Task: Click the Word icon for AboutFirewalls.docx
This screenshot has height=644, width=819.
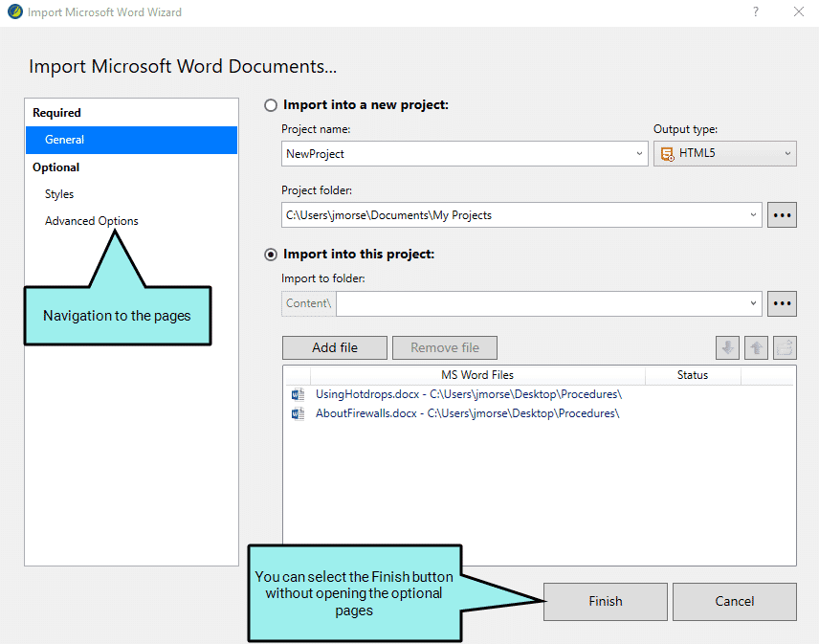Action: [298, 413]
